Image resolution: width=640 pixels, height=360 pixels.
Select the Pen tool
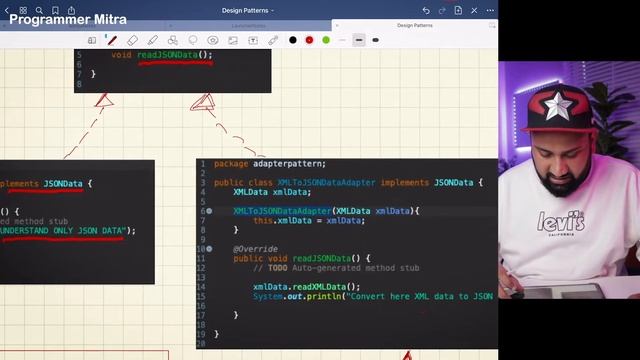coord(112,40)
